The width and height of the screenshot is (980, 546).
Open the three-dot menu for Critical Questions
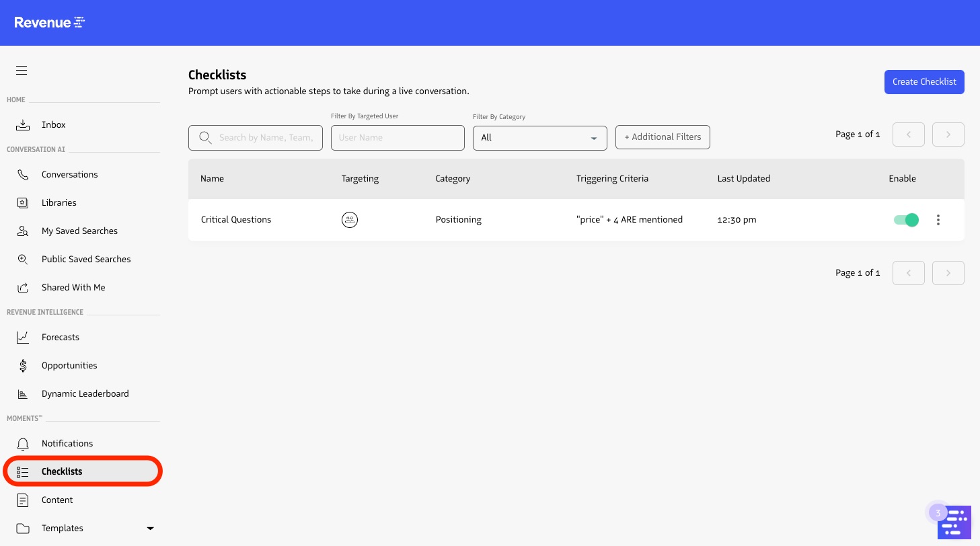tap(938, 220)
